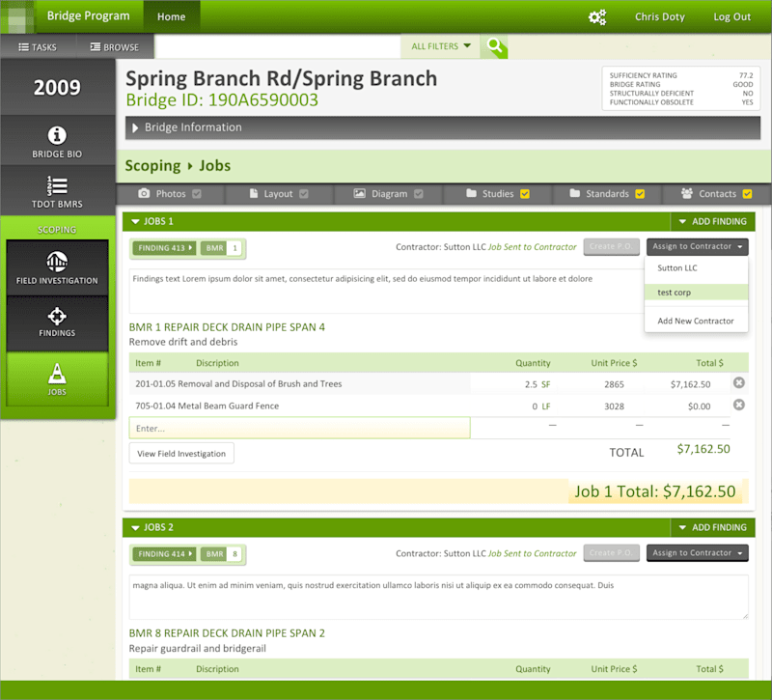Select the Findings crosshair icon

pos(57,317)
